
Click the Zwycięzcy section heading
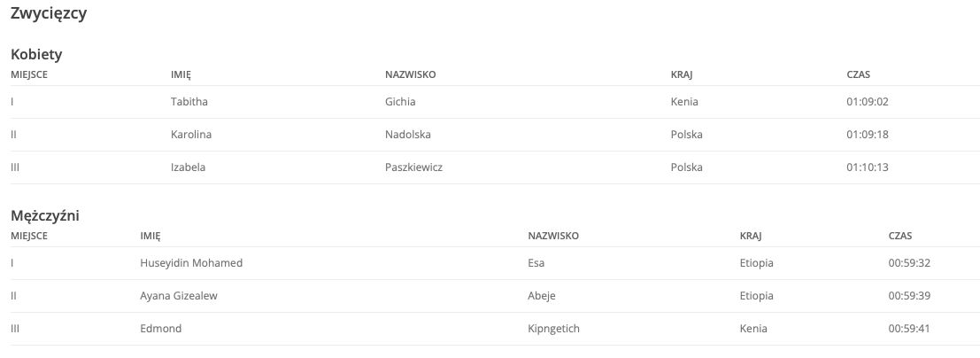click(x=49, y=14)
